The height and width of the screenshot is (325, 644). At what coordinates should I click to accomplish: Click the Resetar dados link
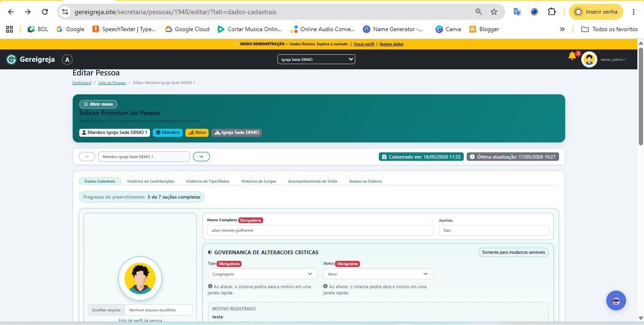pos(392,44)
